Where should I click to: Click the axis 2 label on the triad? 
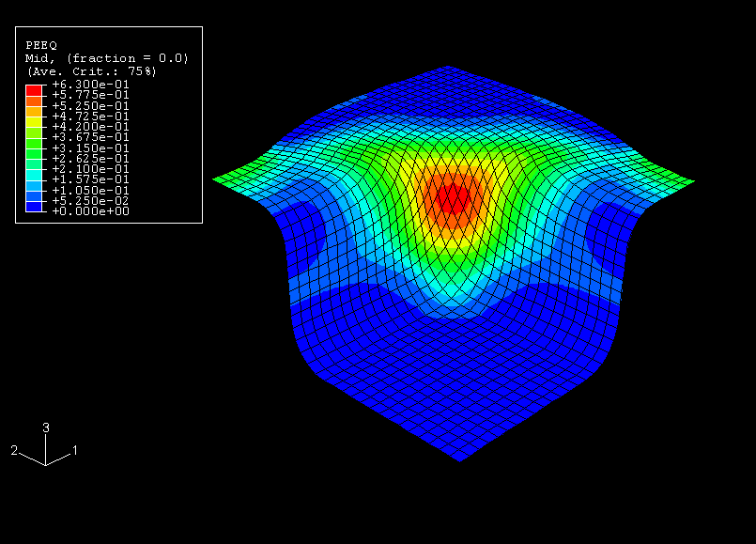[x=14, y=450]
